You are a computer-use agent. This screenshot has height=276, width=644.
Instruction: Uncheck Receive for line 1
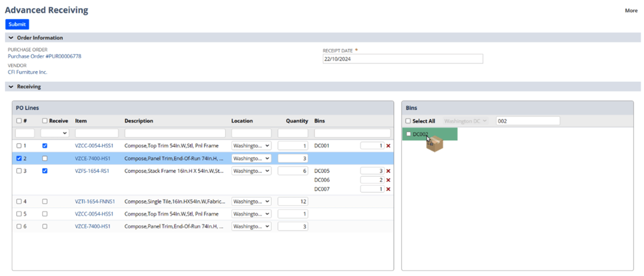point(45,146)
